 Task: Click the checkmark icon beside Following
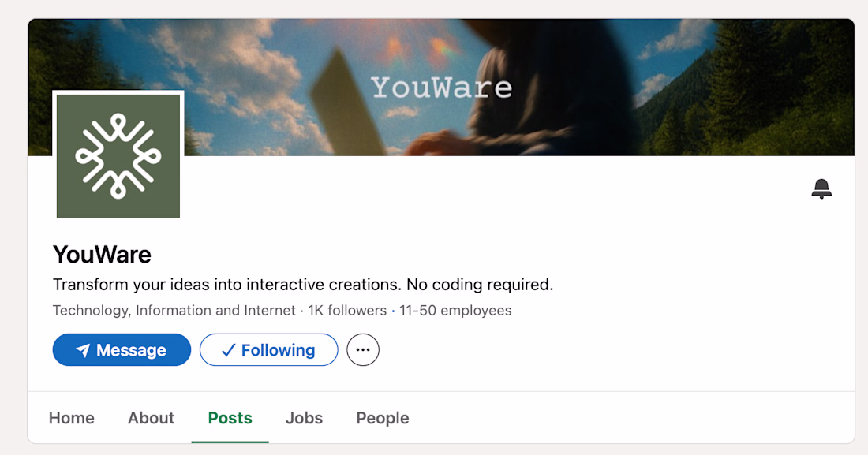pos(229,350)
